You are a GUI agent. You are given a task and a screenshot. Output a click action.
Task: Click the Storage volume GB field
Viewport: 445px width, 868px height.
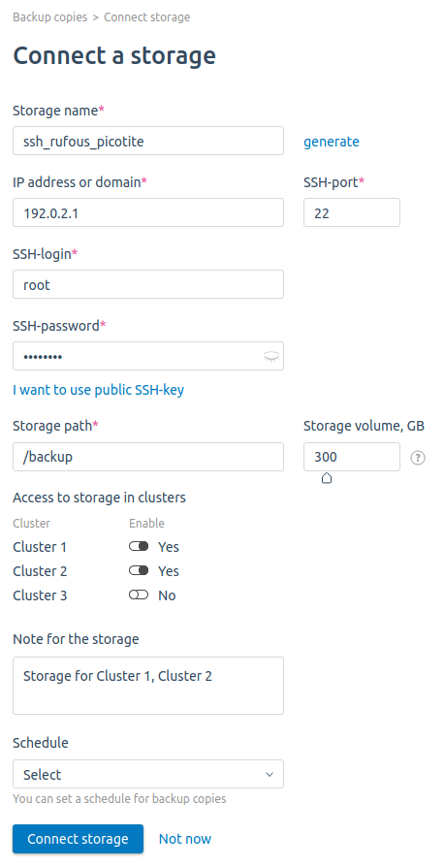point(352,457)
